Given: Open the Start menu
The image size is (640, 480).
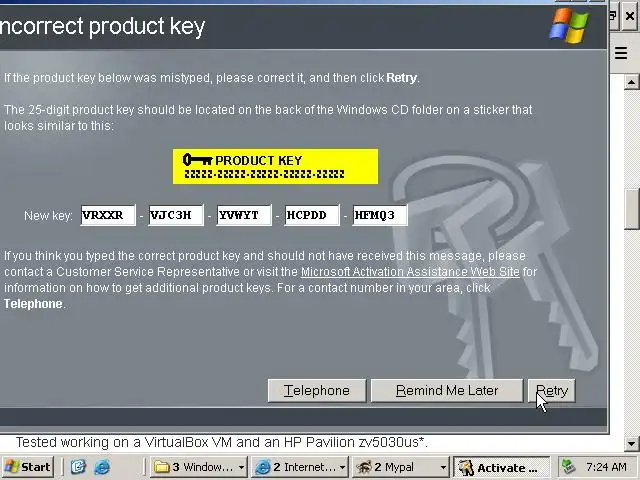Looking at the screenshot, I should click(27, 467).
